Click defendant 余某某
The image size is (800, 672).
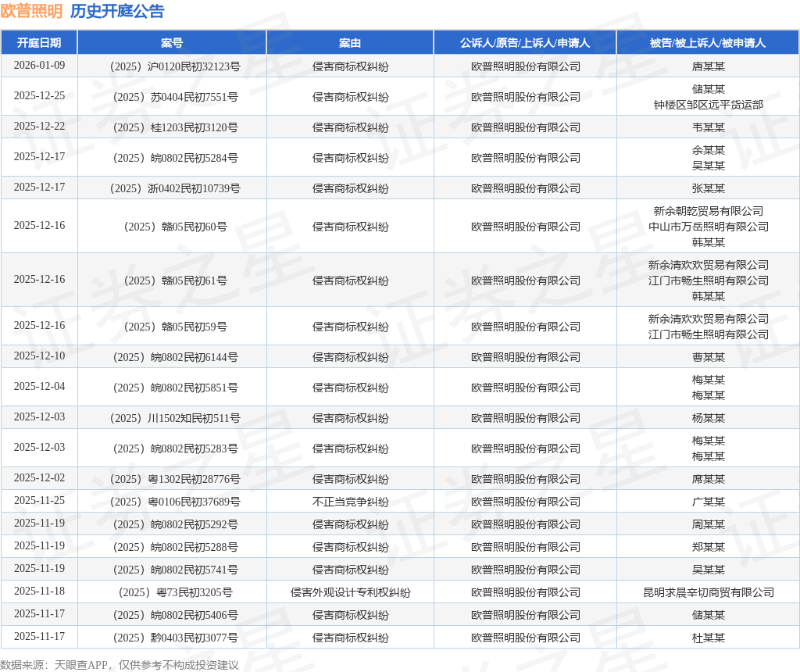[x=708, y=150]
